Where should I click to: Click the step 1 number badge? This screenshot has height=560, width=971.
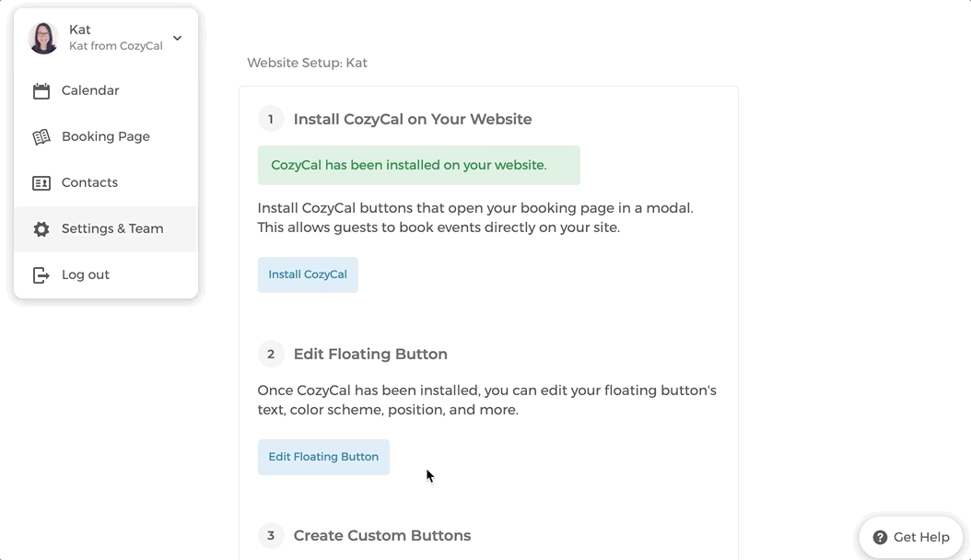pos(271,119)
